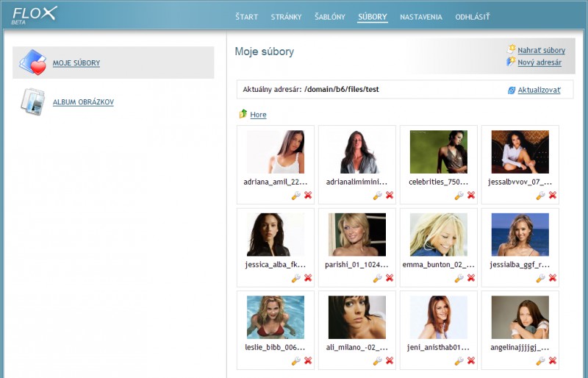Click ODHLÁSIŤ to log out
This screenshot has height=378, width=588.
pos(473,17)
